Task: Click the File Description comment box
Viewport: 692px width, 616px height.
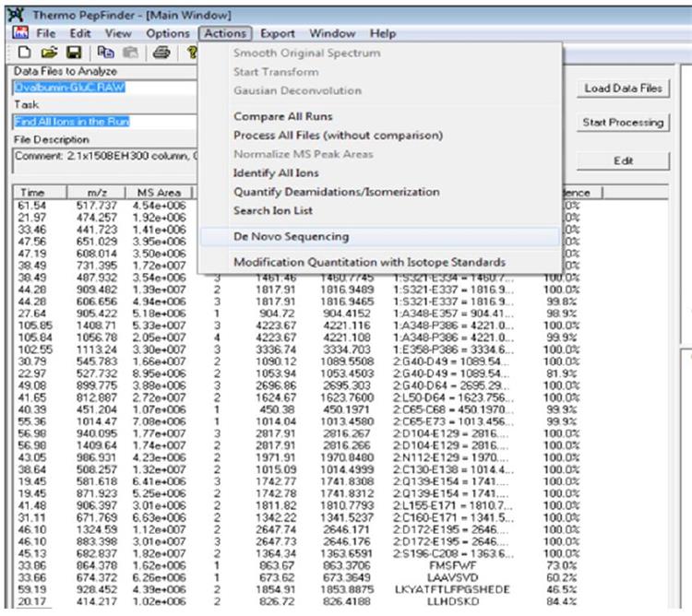Action: [x=104, y=160]
